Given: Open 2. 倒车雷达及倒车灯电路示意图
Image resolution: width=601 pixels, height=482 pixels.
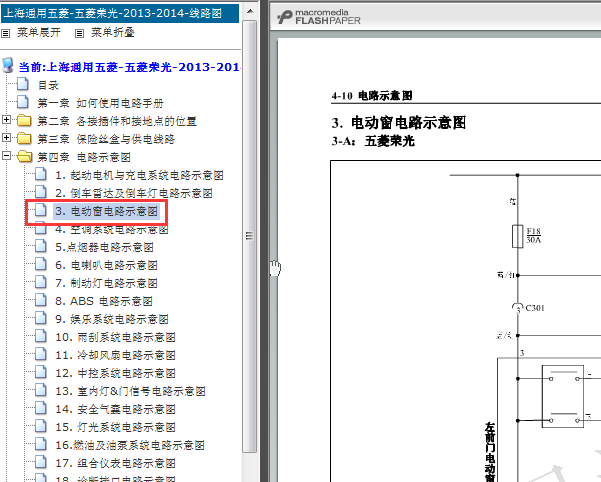Looking at the screenshot, I should tap(134, 193).
